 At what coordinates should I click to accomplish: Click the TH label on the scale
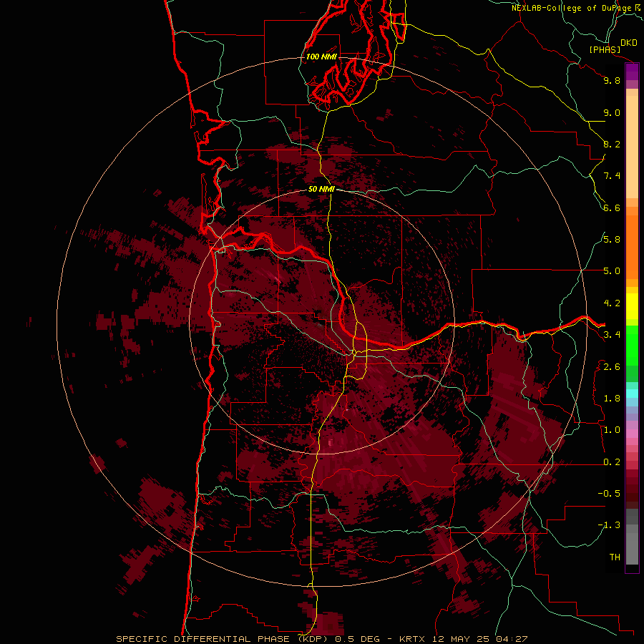[615, 557]
